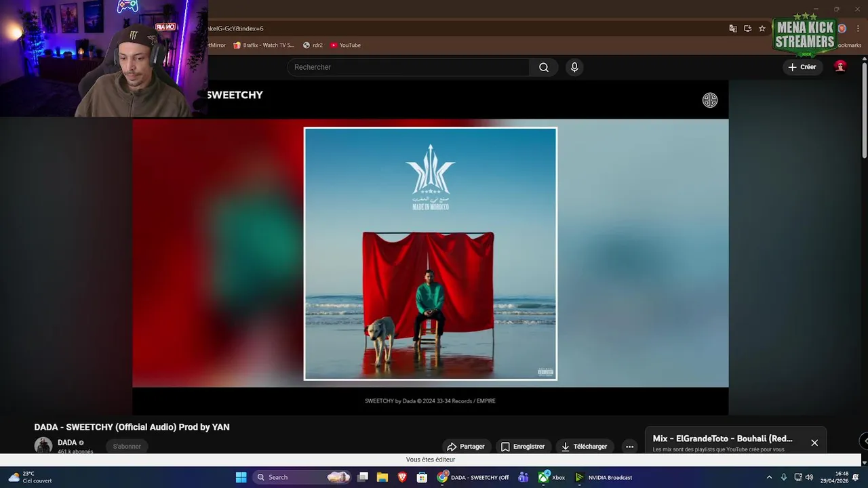Launch Brave browser from taskbar
Viewport: 868px width, 488px height.
click(x=402, y=477)
